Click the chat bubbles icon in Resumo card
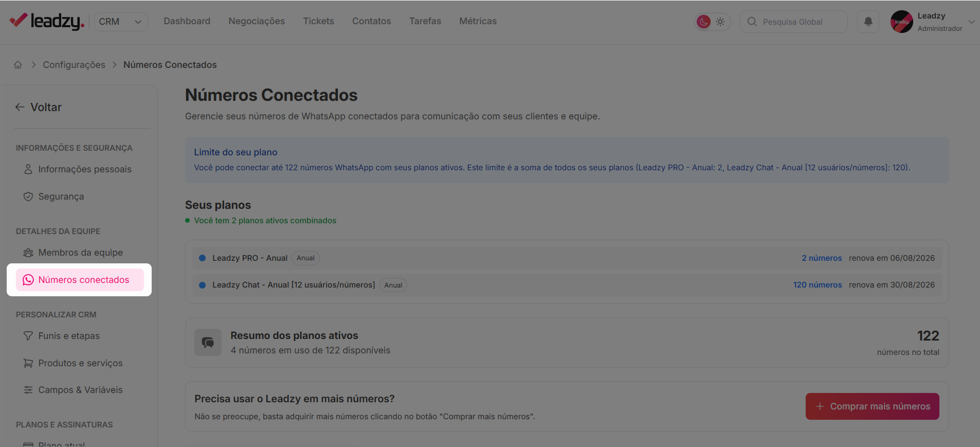Screen dimensions: 980x447 [x=208, y=343]
